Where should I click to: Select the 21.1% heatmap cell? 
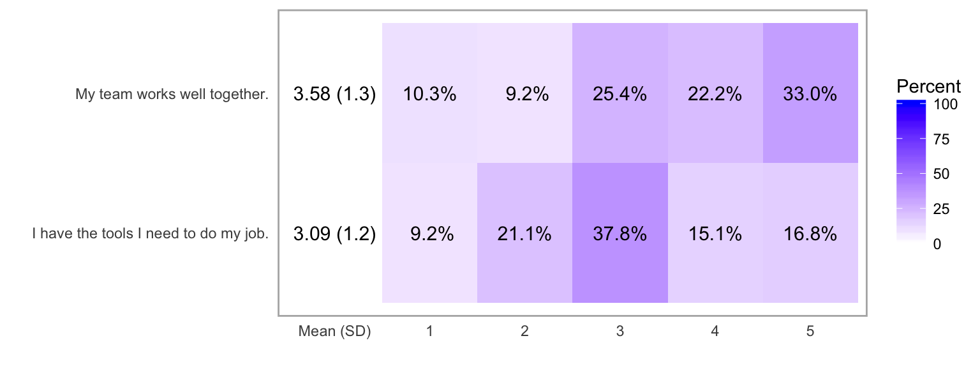coord(524,234)
